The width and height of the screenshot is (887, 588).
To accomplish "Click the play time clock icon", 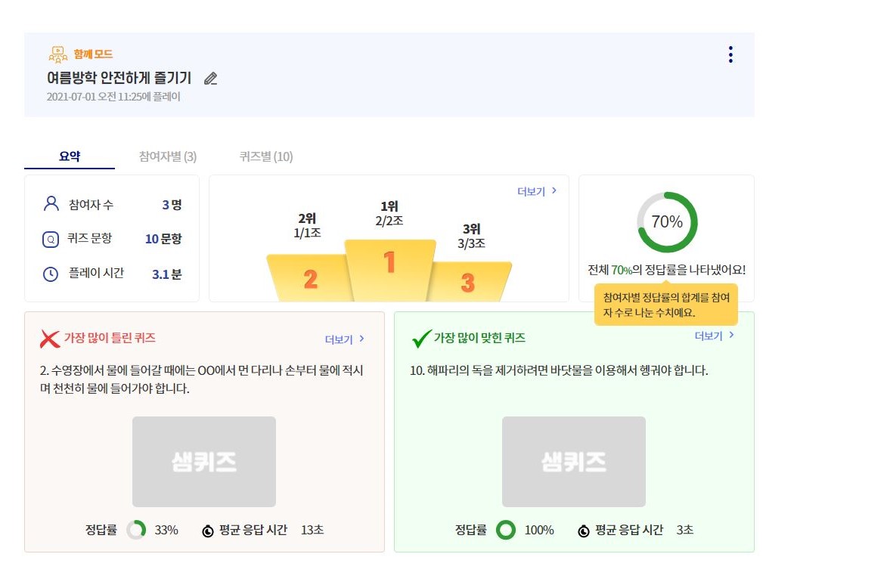I will pos(51,274).
